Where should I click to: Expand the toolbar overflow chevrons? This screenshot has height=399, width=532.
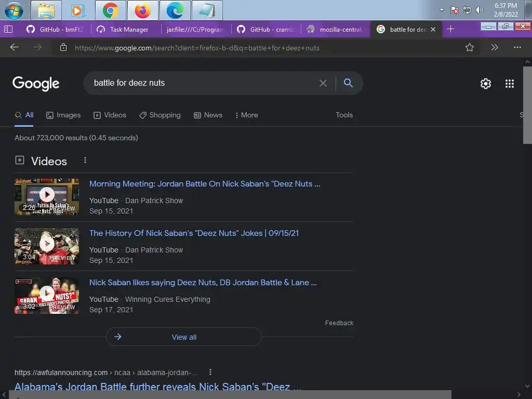pos(495,47)
